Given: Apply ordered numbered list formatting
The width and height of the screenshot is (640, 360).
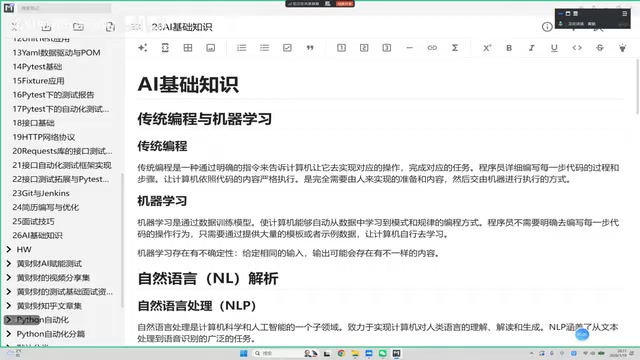Looking at the screenshot, I should (242, 48).
